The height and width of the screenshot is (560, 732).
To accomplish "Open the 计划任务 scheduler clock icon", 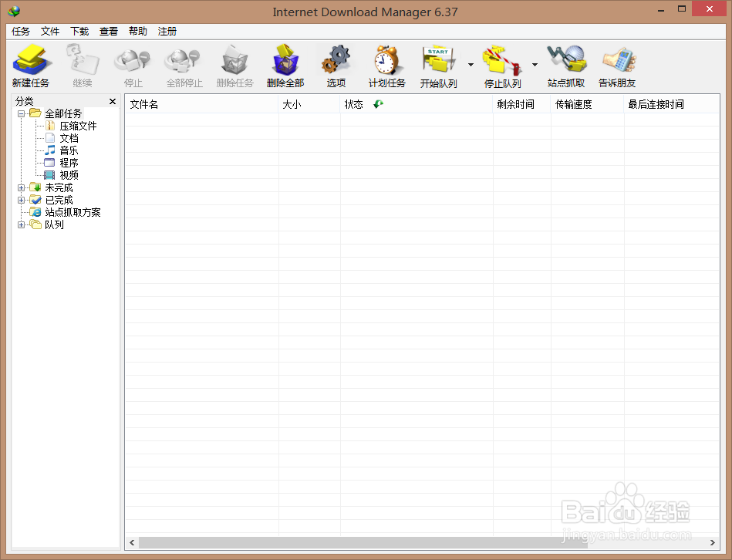I will (386, 59).
